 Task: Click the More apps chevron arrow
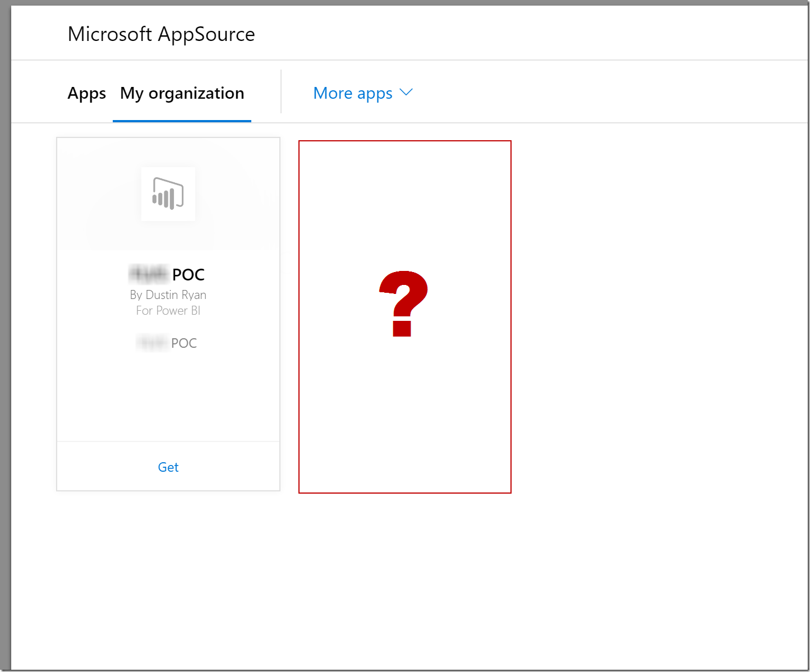pyautogui.click(x=406, y=93)
